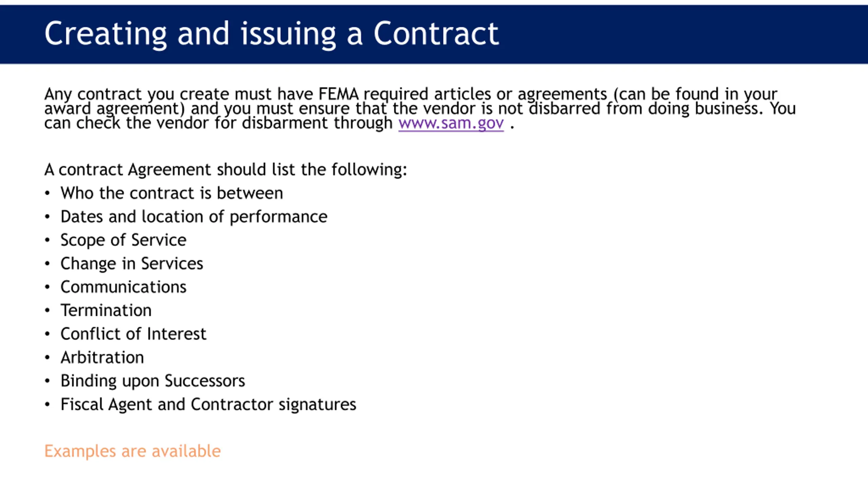Click the slide title Creating and issuing a Contract
The height and width of the screenshot is (488, 868).
pyautogui.click(x=272, y=34)
